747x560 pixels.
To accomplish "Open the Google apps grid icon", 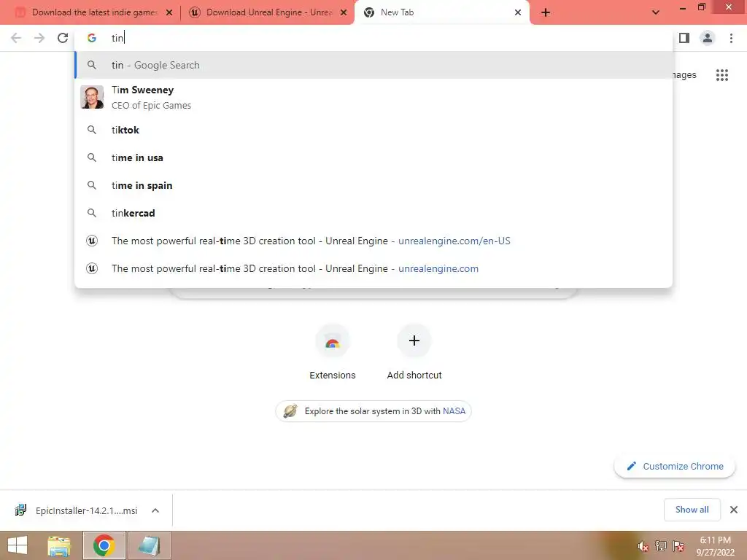I will (x=722, y=75).
